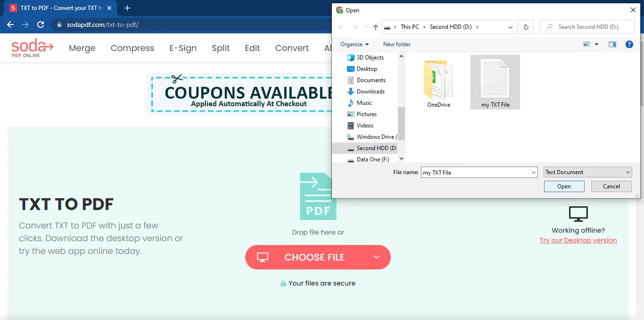
Task: Click the Help icon in the Open dialog
Action: (629, 44)
